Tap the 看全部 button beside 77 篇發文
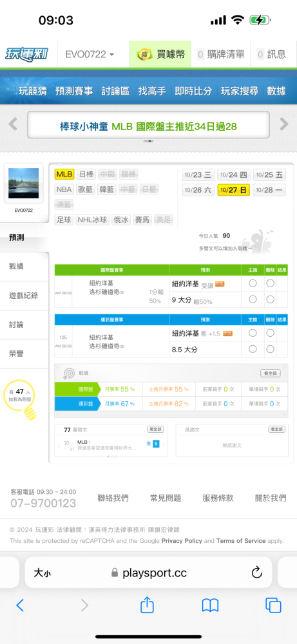 click(156, 430)
